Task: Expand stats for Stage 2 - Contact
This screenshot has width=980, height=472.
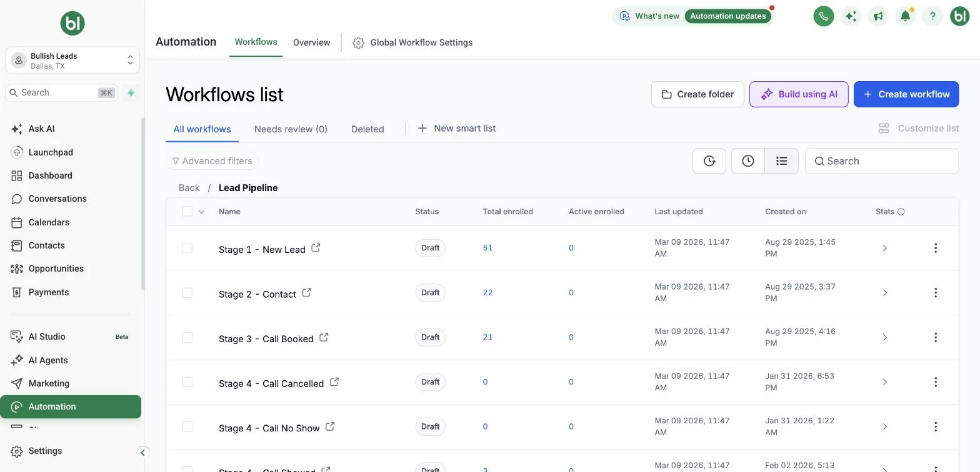Action: coord(884,292)
